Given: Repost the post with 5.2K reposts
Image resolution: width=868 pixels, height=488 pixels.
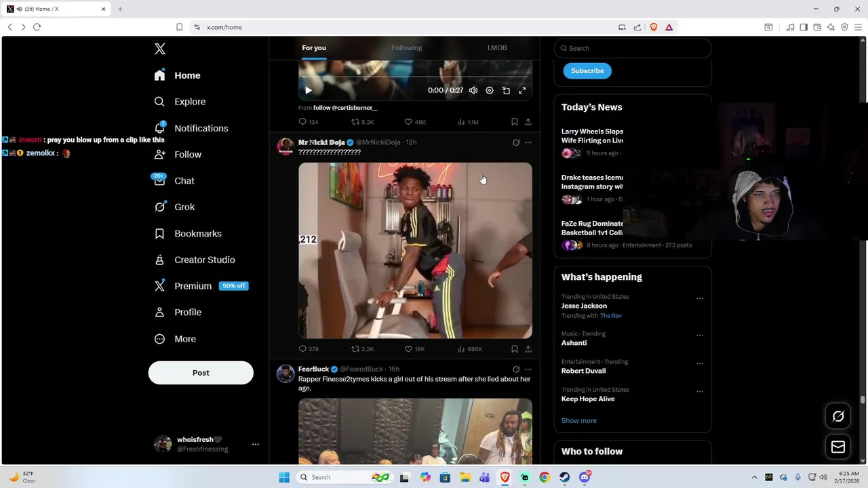Looking at the screenshot, I should (x=362, y=122).
